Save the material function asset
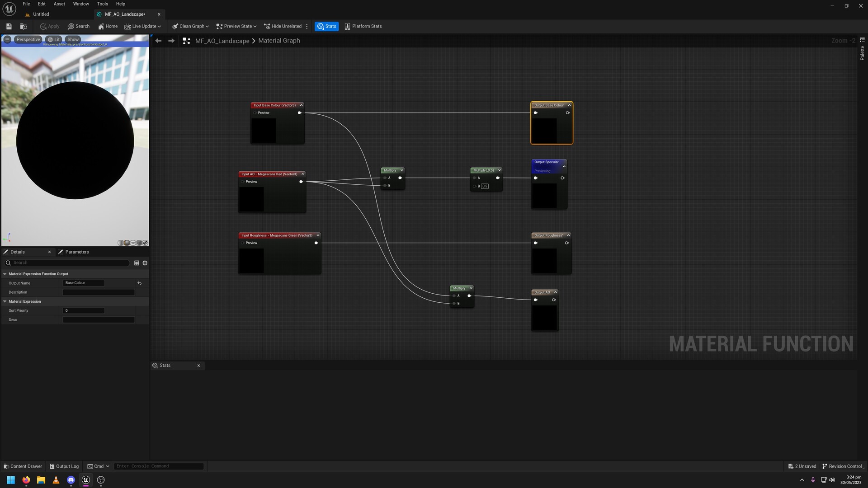This screenshot has height=488, width=868. click(8, 26)
